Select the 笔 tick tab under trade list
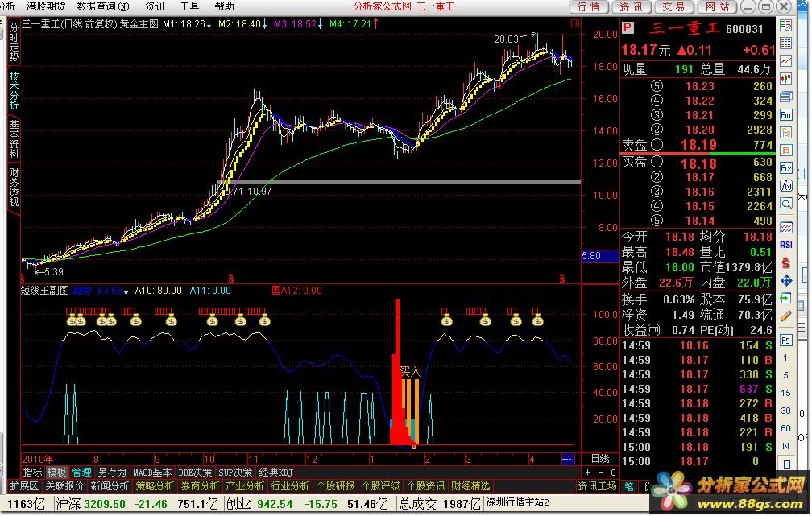 coord(628,486)
